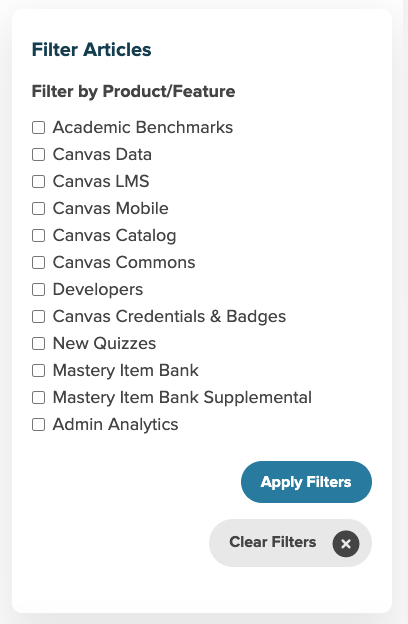Enable the Canvas Data filter checkbox

[38, 154]
